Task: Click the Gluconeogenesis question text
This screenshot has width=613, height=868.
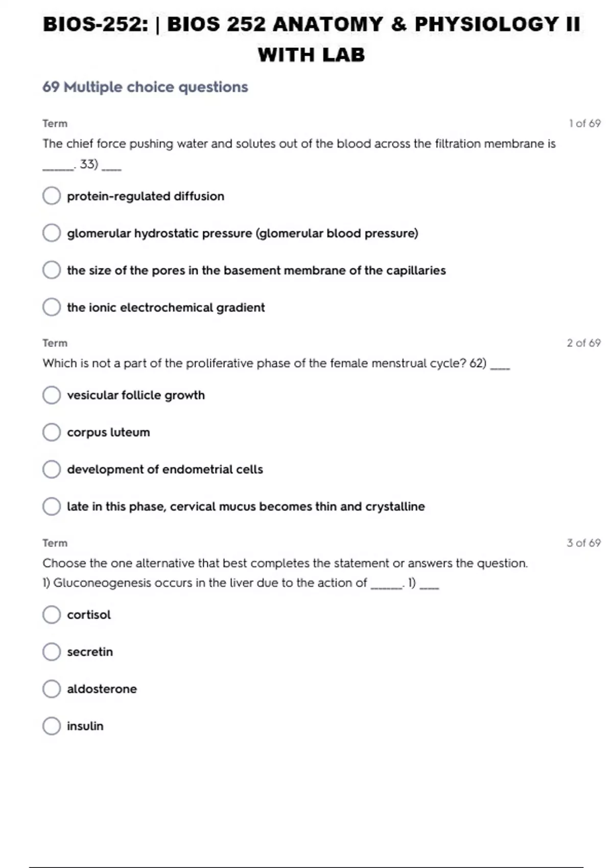Action: [x=209, y=583]
